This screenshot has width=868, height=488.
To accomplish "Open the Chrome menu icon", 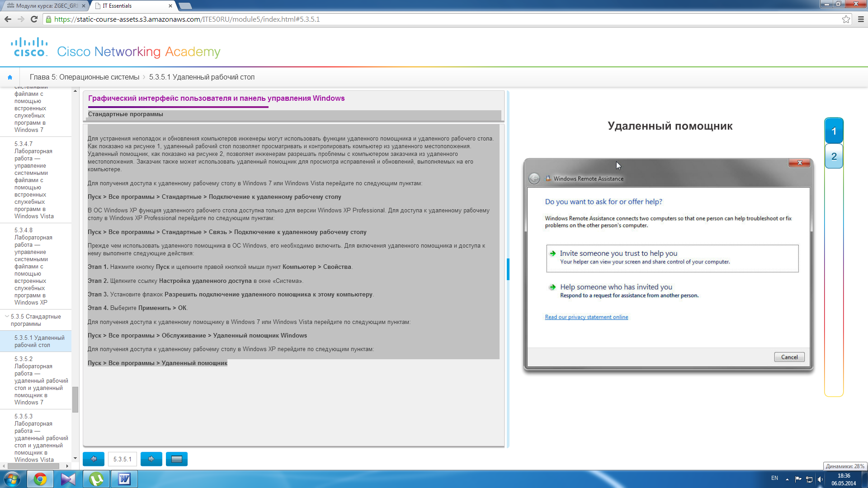I will pos(860,19).
